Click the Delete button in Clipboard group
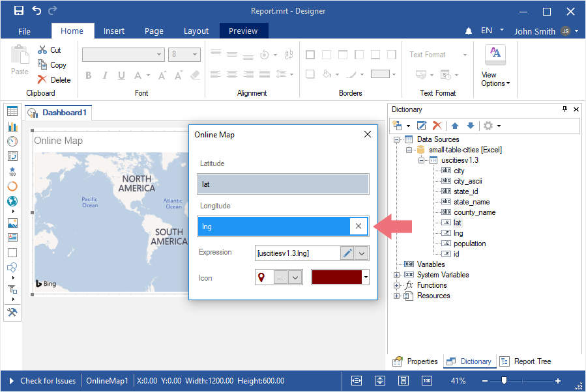The width and height of the screenshot is (586, 392). pyautogui.click(x=54, y=80)
